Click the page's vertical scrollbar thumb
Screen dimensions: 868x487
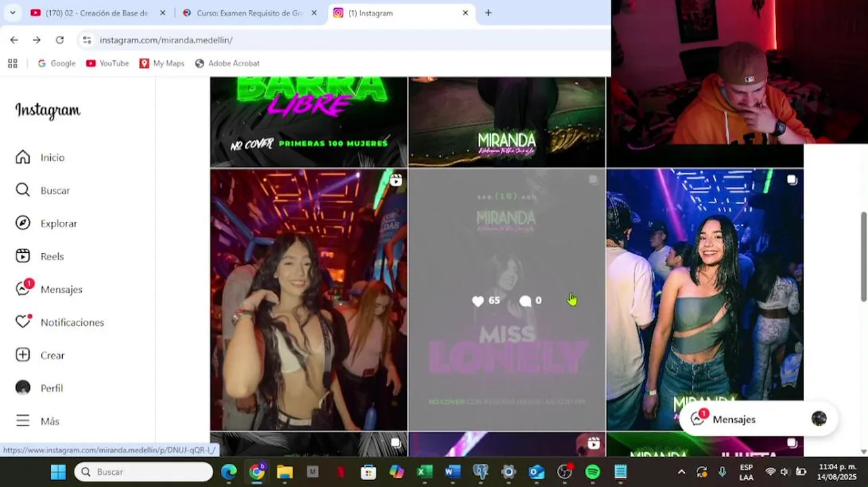863,257
